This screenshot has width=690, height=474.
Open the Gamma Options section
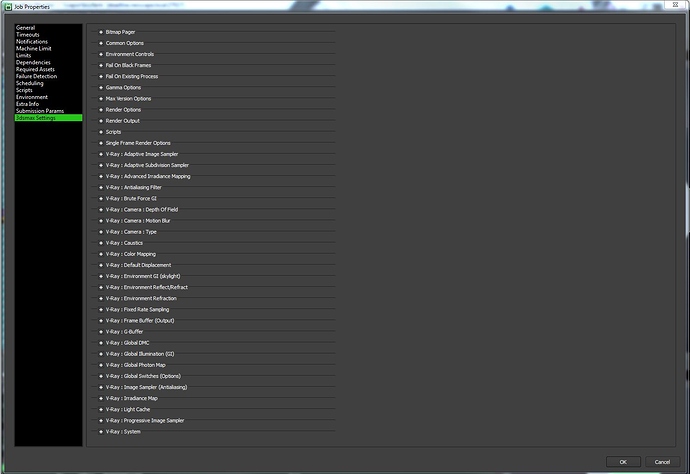point(123,87)
